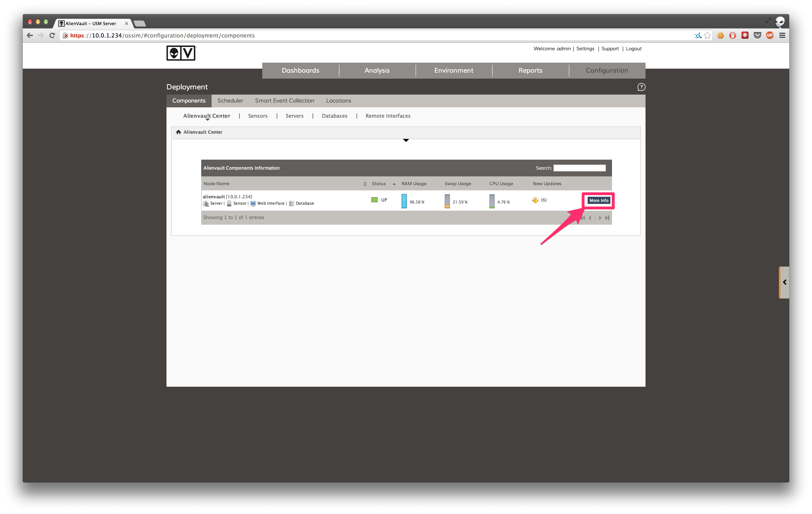
Task: Open the Analysis menu
Action: tap(377, 70)
